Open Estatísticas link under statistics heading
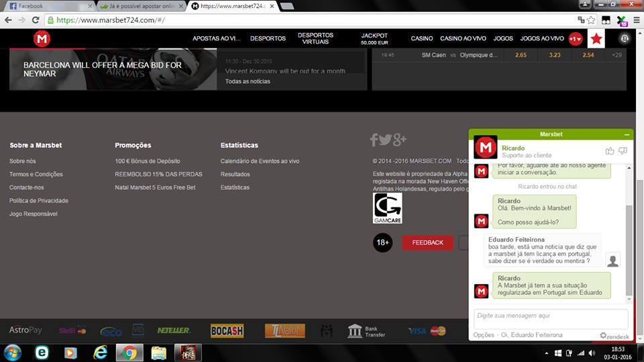644x362 pixels. pyautogui.click(x=235, y=187)
